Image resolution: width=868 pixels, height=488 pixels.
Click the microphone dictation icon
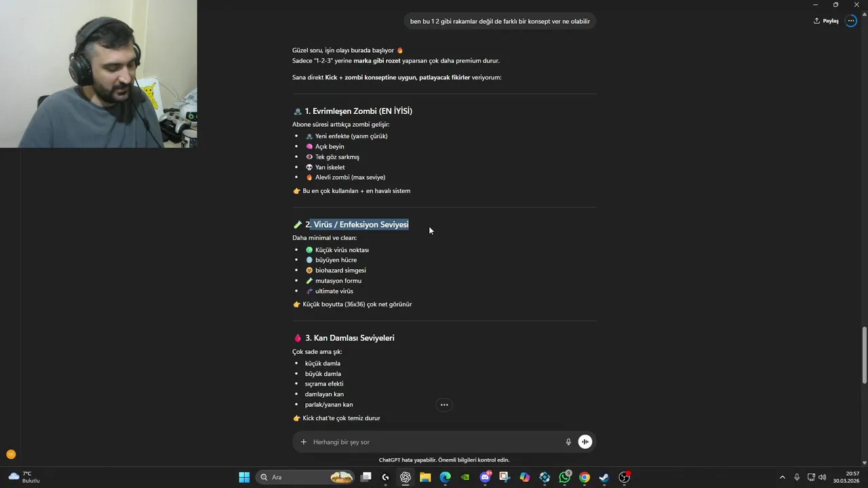pyautogui.click(x=568, y=442)
